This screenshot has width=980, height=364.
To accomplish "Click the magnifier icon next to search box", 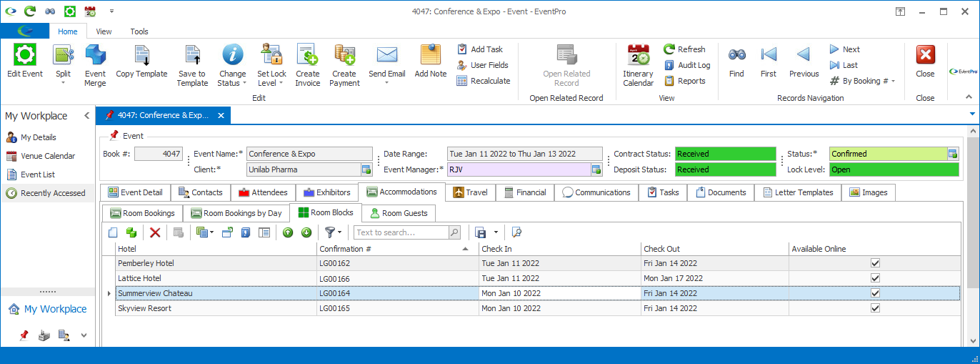I will pos(454,232).
